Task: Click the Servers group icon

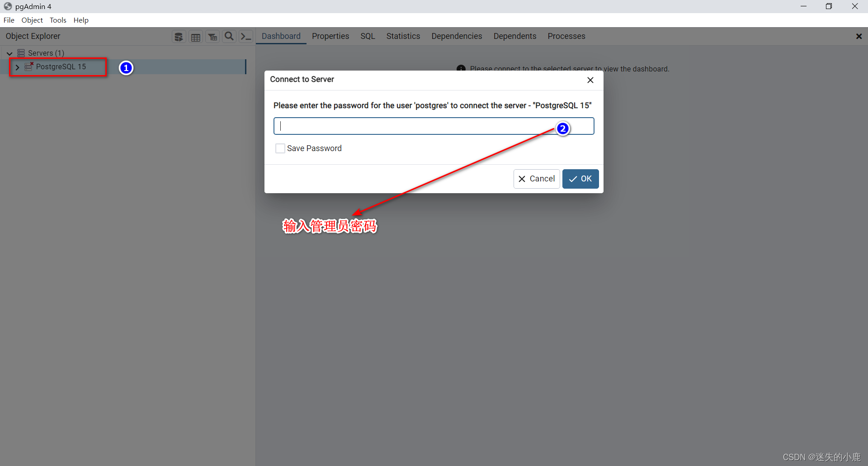Action: (21, 53)
